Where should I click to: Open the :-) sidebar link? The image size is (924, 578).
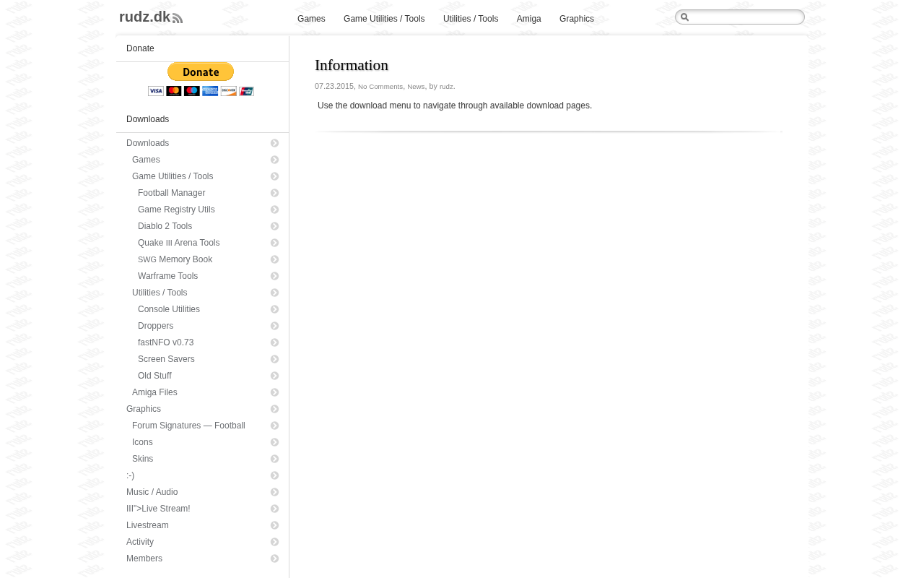pos(130,475)
